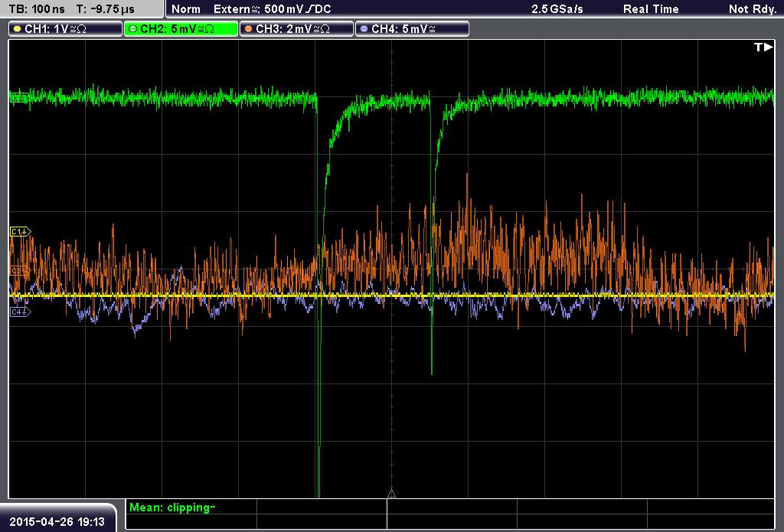The height and width of the screenshot is (532, 784).
Task: Click the TB: 100 ns timebase readout
Action: coord(37,9)
